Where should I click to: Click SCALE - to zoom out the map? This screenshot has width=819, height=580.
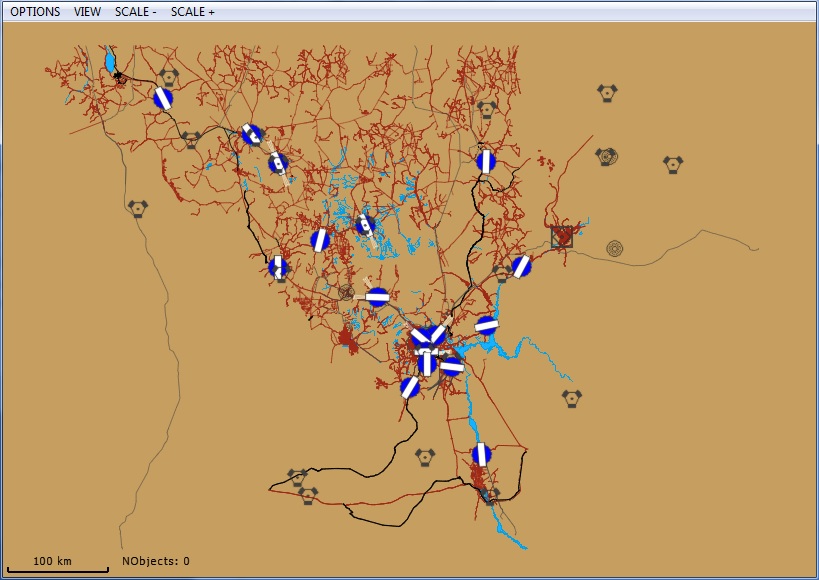coord(135,12)
